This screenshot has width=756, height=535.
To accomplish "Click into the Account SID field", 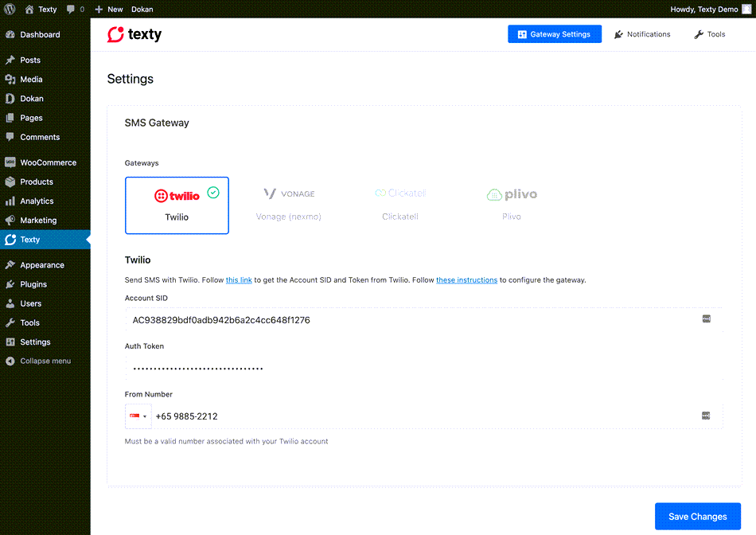I will [x=424, y=320].
